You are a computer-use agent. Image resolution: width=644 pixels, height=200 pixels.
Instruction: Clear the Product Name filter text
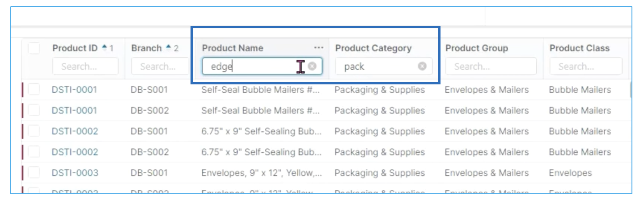click(312, 67)
